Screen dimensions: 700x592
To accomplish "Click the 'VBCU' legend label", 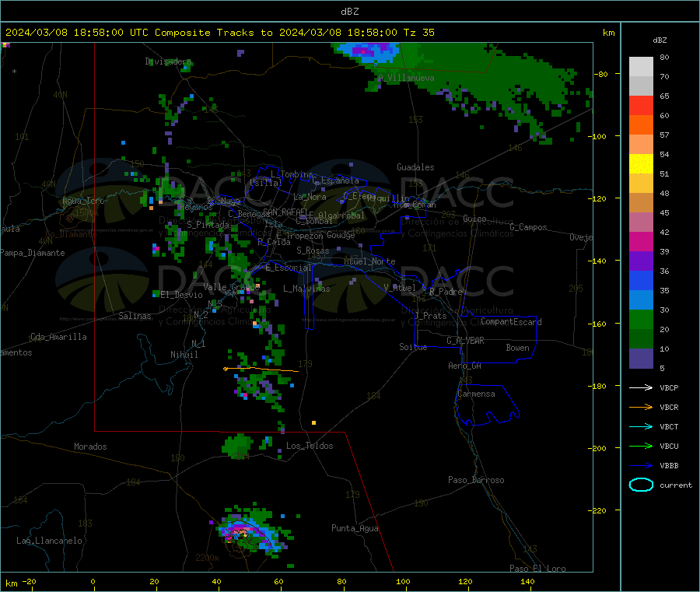I will tap(669, 446).
